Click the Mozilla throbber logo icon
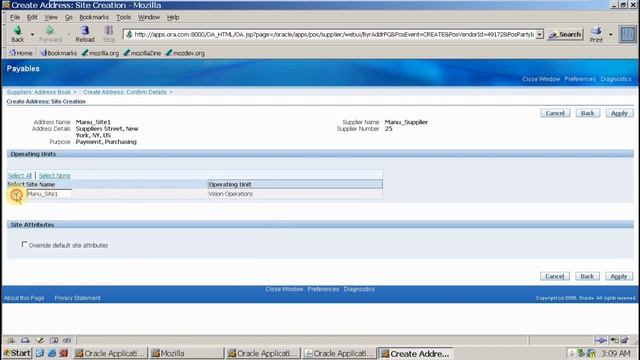640x360 pixels. (628, 34)
